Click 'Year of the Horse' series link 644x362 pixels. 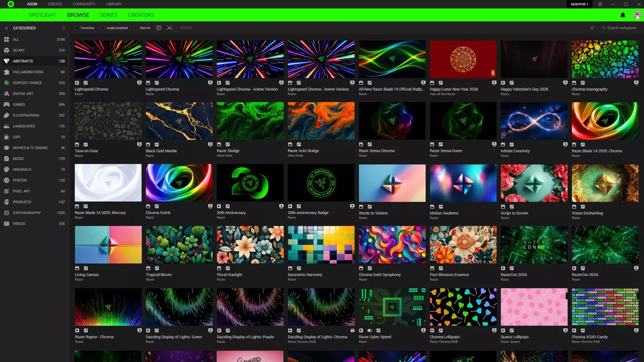[x=442, y=94]
